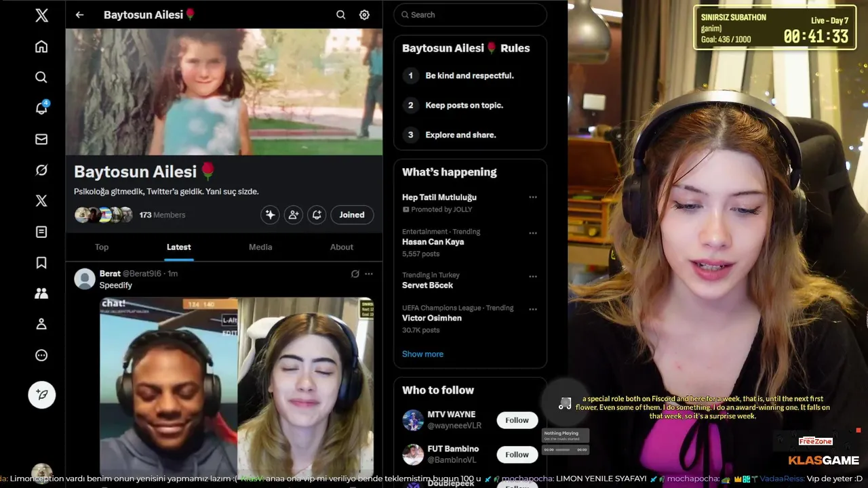Switch to the Media tab
Image resolution: width=868 pixels, height=488 pixels.
click(260, 247)
